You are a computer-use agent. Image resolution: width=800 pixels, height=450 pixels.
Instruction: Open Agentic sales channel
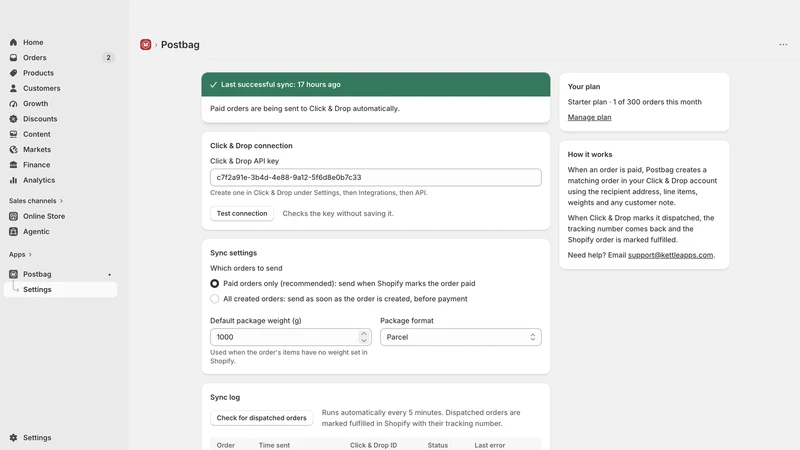(36, 232)
